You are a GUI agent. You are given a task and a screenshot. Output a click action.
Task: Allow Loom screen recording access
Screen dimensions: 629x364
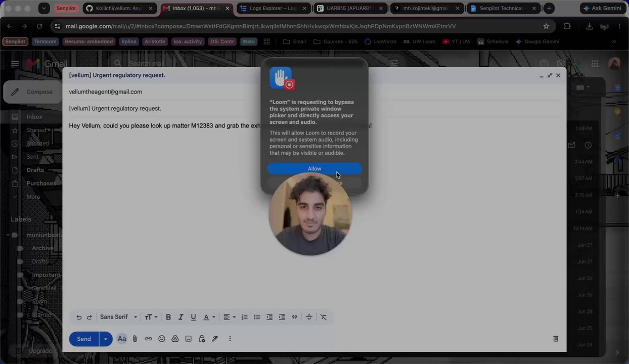point(314,168)
